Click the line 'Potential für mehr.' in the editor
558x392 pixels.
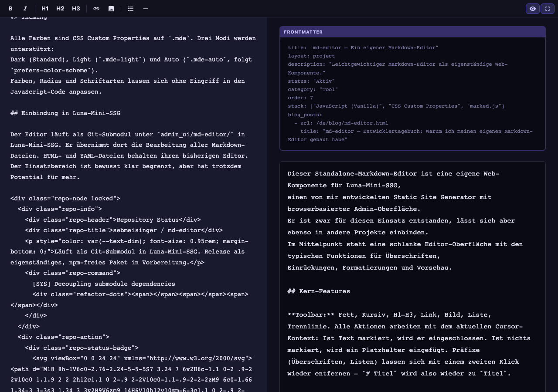[45, 177]
